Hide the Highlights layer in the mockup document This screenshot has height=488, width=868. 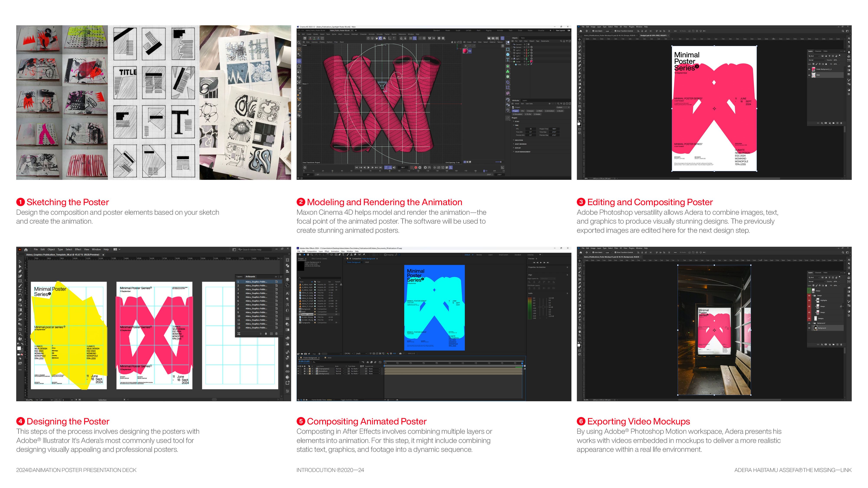coord(809,300)
